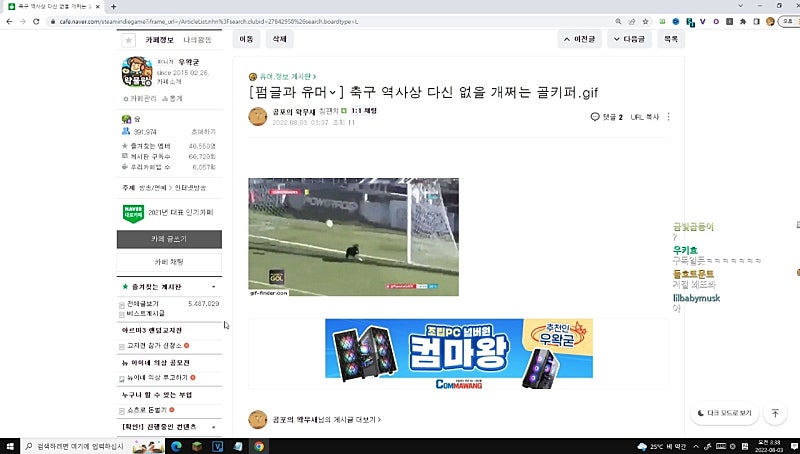This screenshot has width=800, height=454.
Task: Expand the 진행중인 컨텐츠 section arrow
Action: pos(214,427)
